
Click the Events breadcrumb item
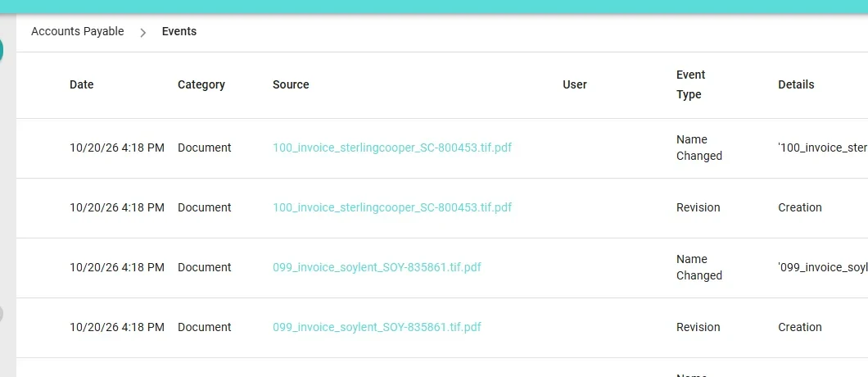(179, 32)
